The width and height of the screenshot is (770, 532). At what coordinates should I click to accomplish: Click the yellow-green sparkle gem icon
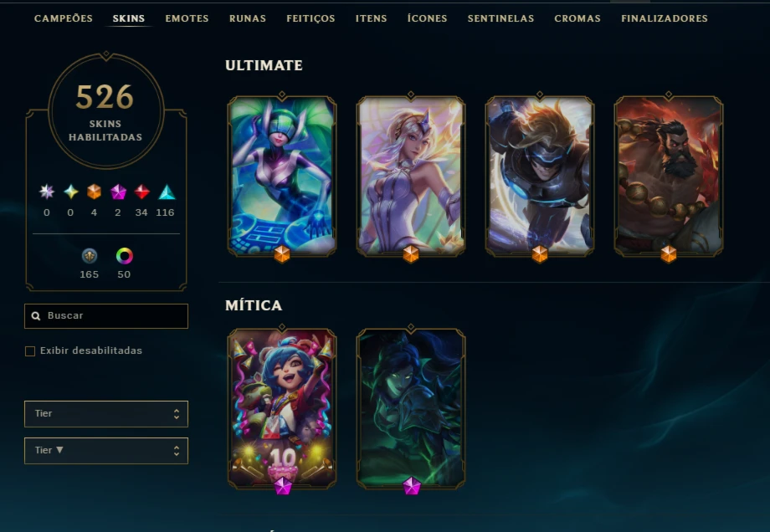pyautogui.click(x=70, y=192)
